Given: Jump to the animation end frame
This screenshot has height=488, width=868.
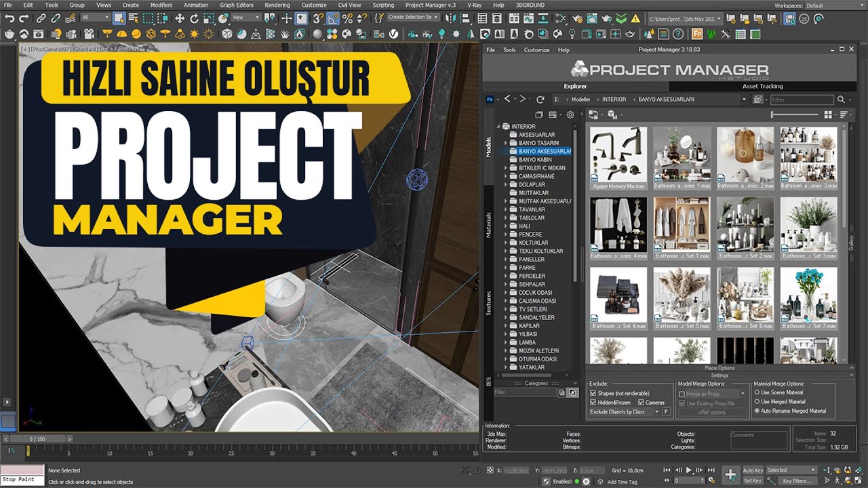Looking at the screenshot, I should (x=711, y=470).
